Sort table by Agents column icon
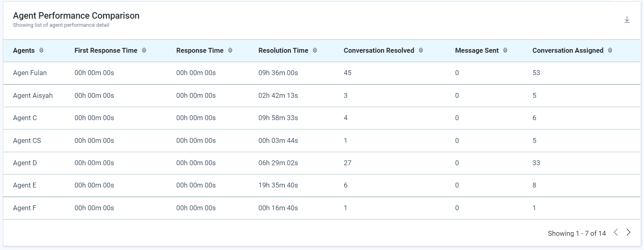 point(41,50)
